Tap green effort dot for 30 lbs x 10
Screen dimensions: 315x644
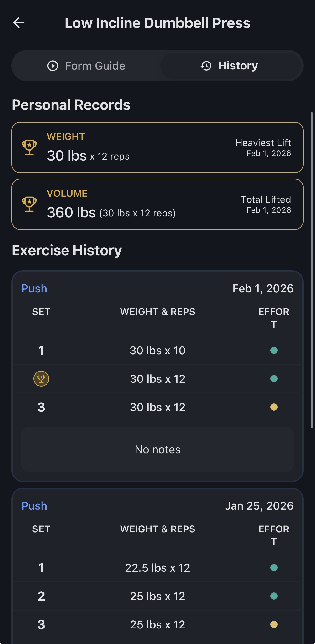[274, 350]
